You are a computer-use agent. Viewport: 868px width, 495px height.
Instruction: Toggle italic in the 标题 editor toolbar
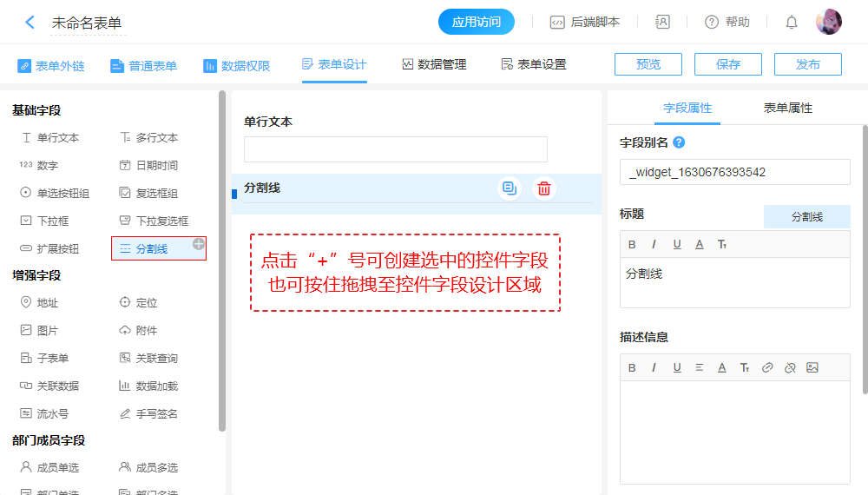pyautogui.click(x=654, y=244)
